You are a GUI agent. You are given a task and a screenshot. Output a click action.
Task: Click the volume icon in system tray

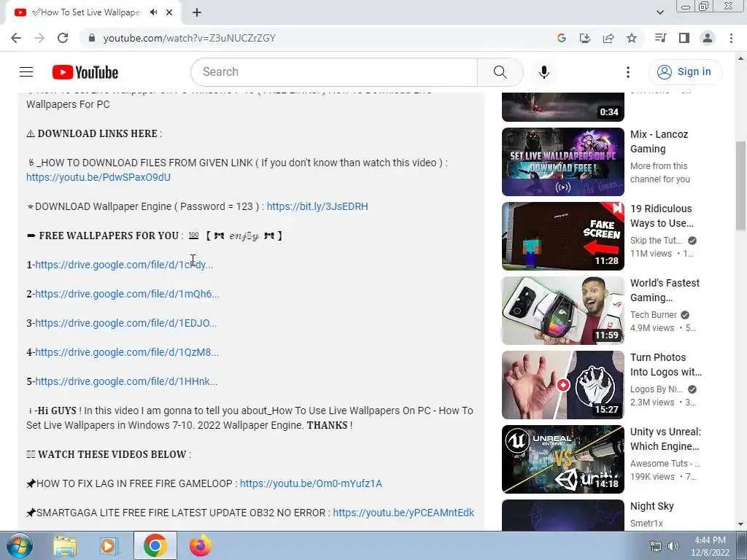click(x=673, y=546)
